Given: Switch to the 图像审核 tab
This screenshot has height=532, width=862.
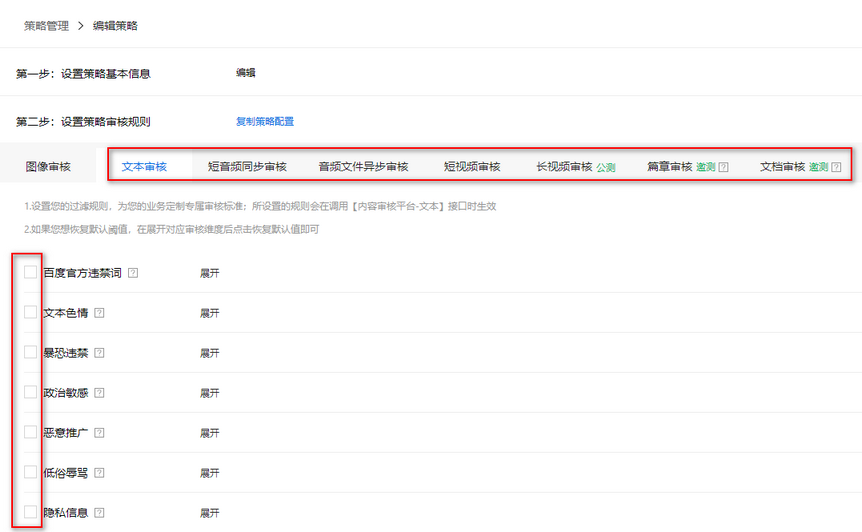Looking at the screenshot, I should (48, 167).
